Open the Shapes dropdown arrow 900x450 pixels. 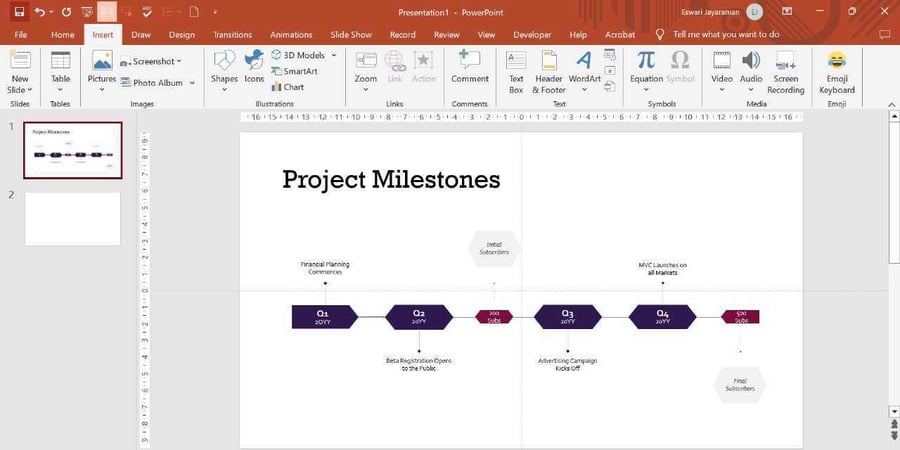tap(224, 90)
